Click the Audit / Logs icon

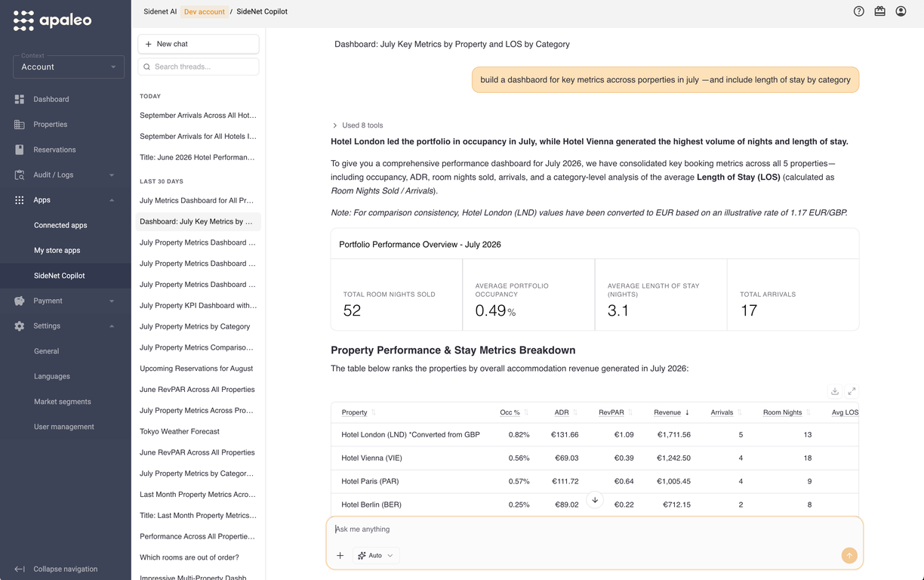coord(20,174)
